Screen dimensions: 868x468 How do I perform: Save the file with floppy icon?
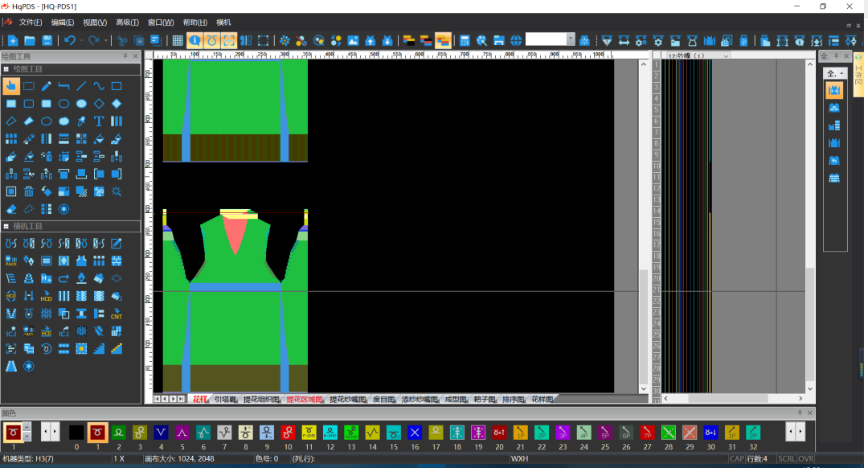(47, 40)
